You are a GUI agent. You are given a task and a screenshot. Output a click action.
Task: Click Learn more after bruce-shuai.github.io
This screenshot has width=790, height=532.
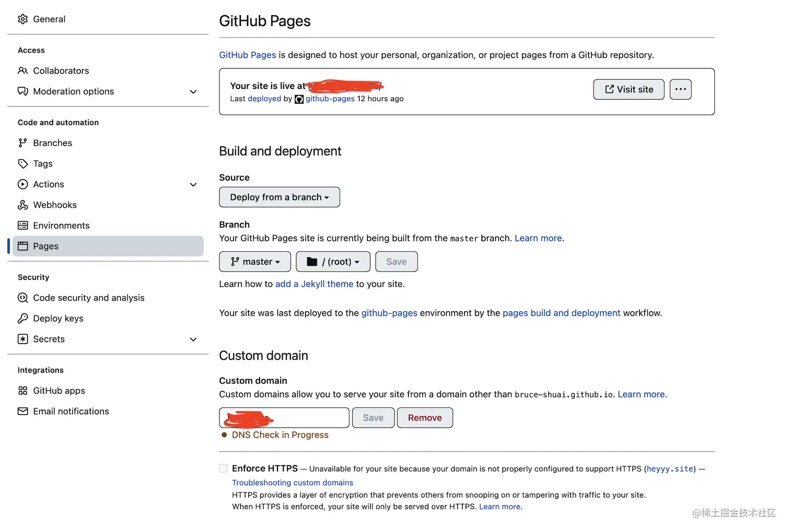pyautogui.click(x=641, y=394)
